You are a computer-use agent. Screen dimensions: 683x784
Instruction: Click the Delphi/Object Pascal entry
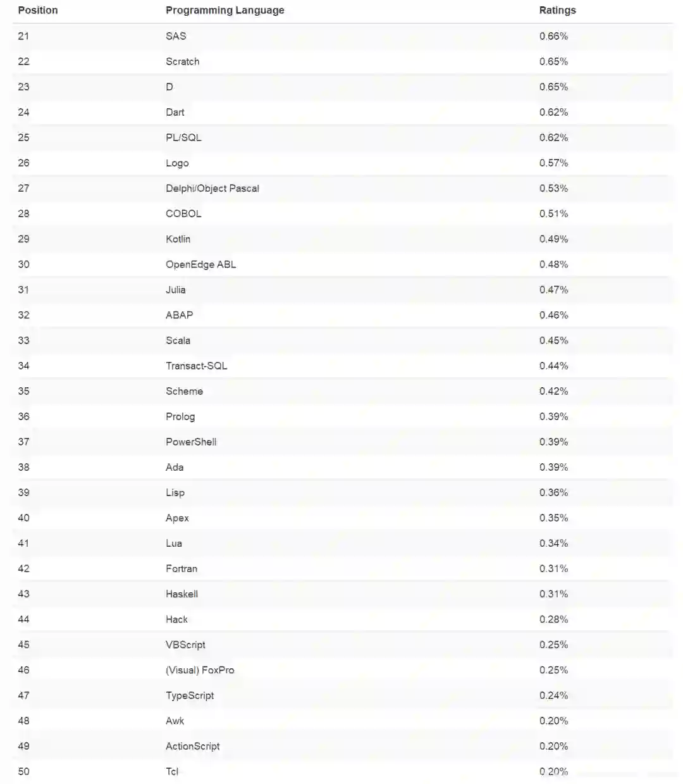[212, 188]
